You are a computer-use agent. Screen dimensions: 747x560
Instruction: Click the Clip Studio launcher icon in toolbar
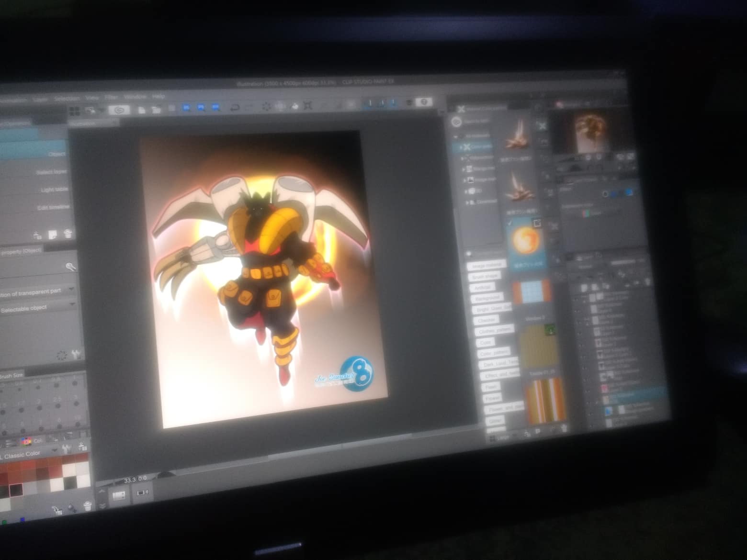click(118, 110)
